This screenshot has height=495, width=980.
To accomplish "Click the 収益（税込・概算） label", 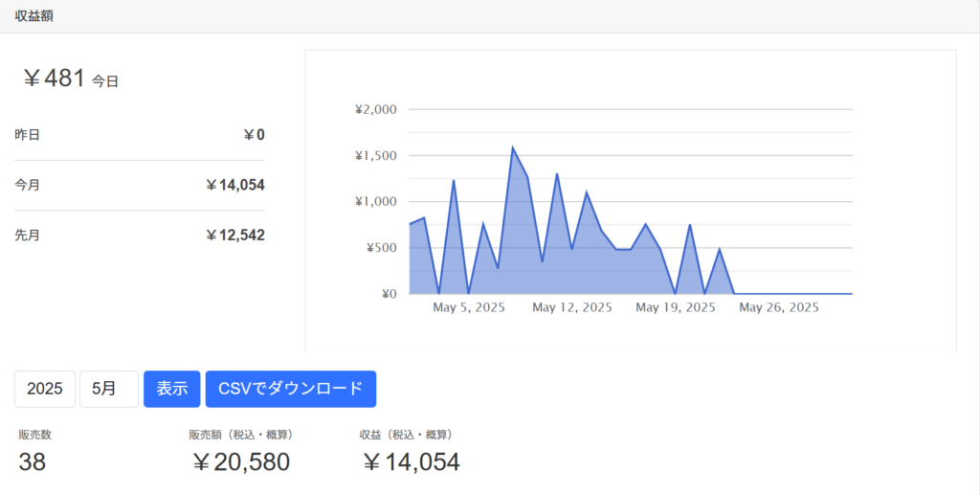I will (406, 435).
